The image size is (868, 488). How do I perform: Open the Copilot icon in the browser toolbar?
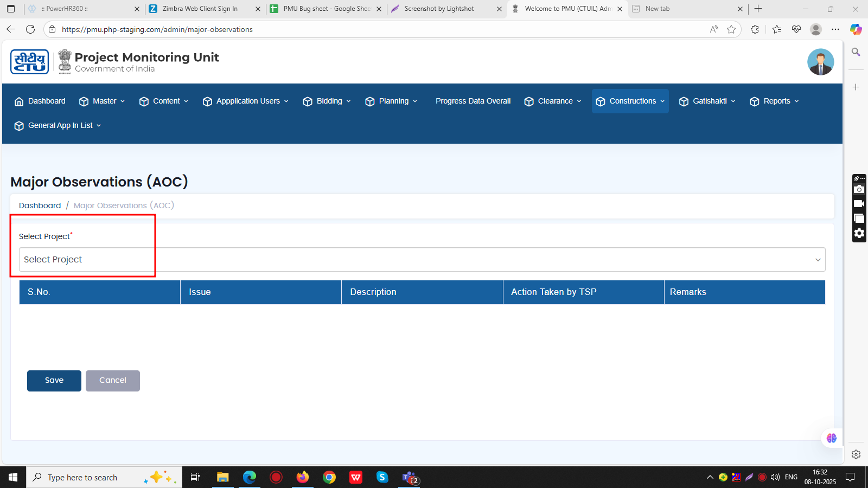point(856,29)
